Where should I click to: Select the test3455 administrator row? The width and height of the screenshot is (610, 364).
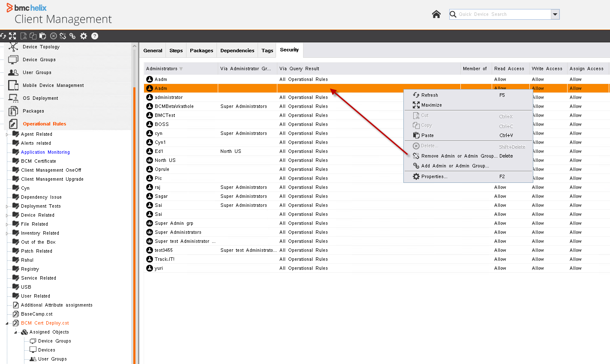click(x=376, y=250)
